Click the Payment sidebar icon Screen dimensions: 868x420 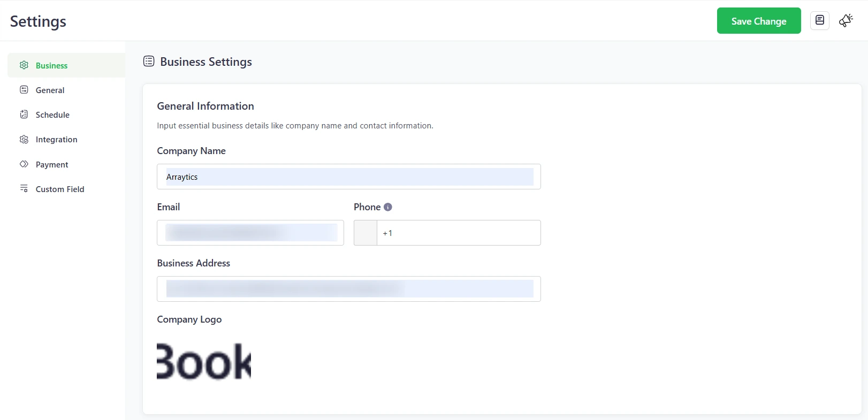(x=24, y=164)
